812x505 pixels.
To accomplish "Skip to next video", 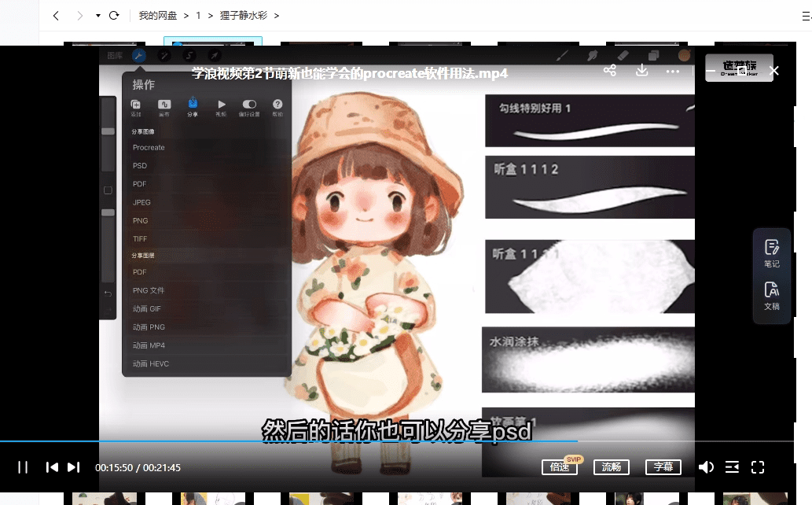I will [74, 467].
